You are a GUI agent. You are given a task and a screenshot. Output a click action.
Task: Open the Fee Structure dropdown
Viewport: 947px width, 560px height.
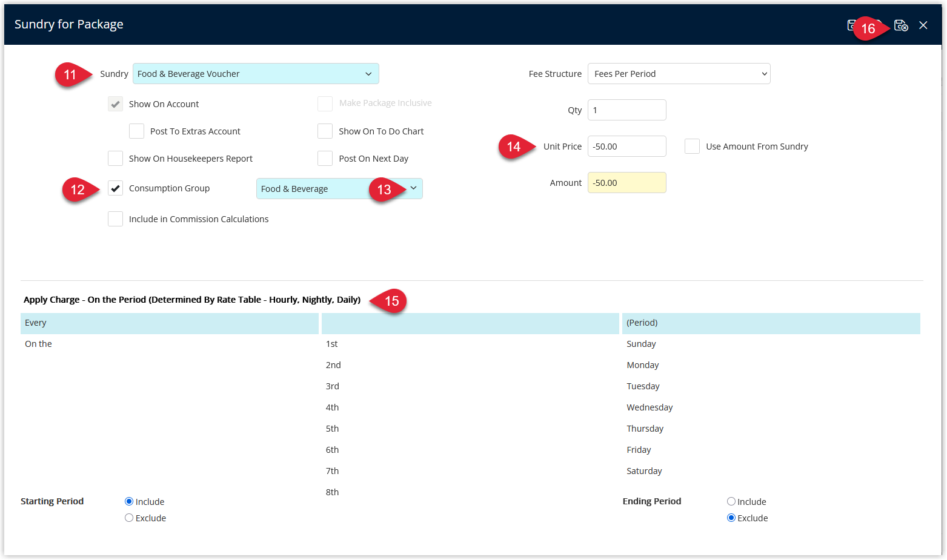[x=679, y=74]
